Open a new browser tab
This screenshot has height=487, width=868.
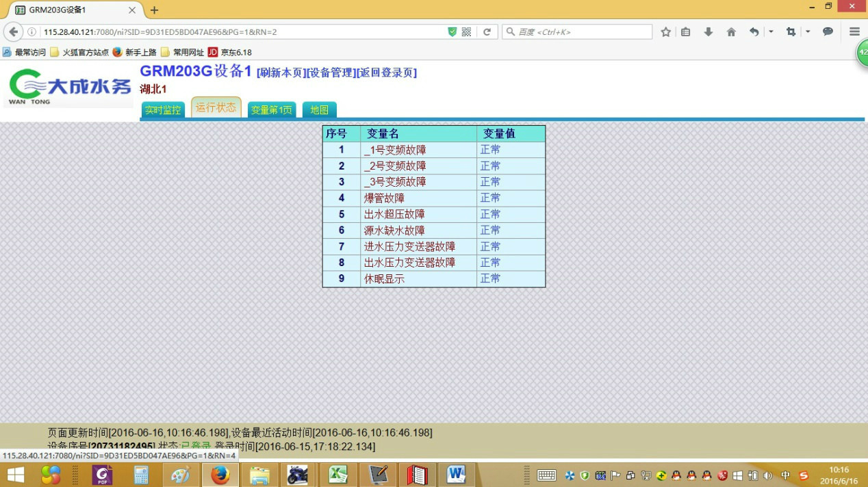154,10
